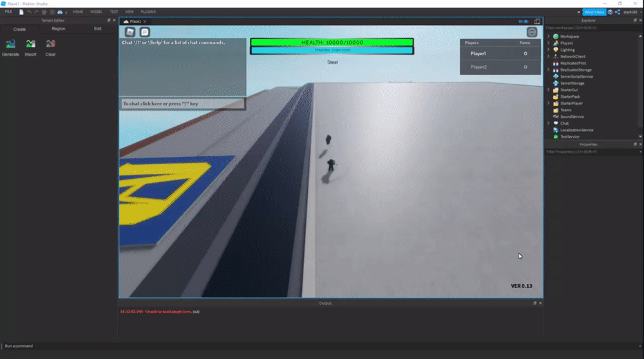Open the FILE menu
Screen dimensions: 644x359
pyautogui.click(x=8, y=12)
